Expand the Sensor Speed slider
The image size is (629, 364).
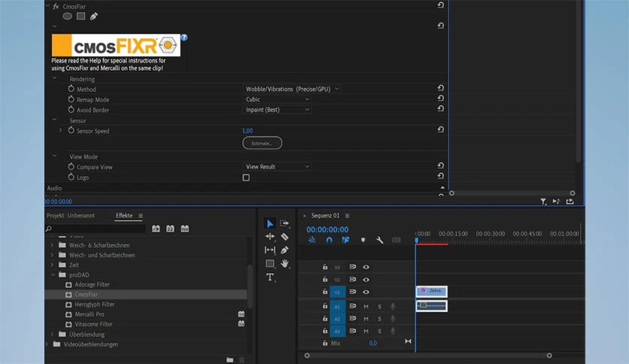click(60, 130)
